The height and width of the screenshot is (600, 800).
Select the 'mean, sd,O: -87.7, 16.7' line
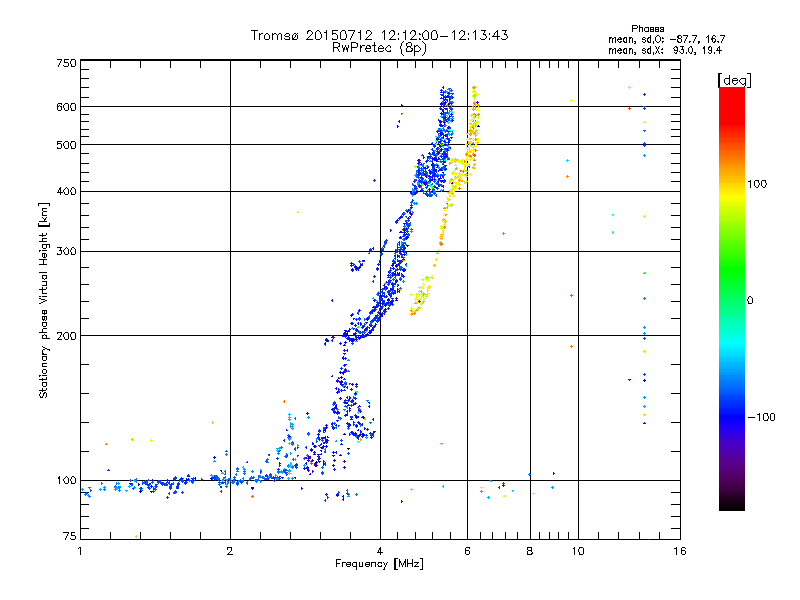tap(666, 39)
